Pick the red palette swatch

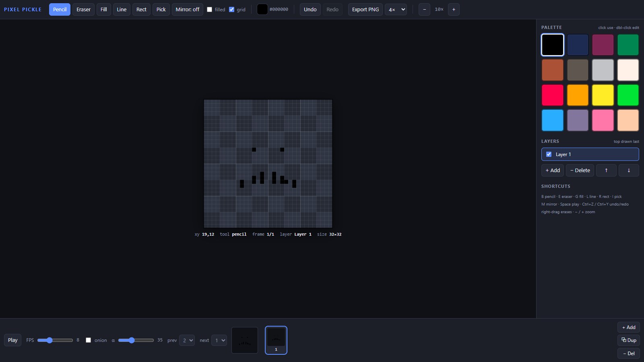pos(553,95)
